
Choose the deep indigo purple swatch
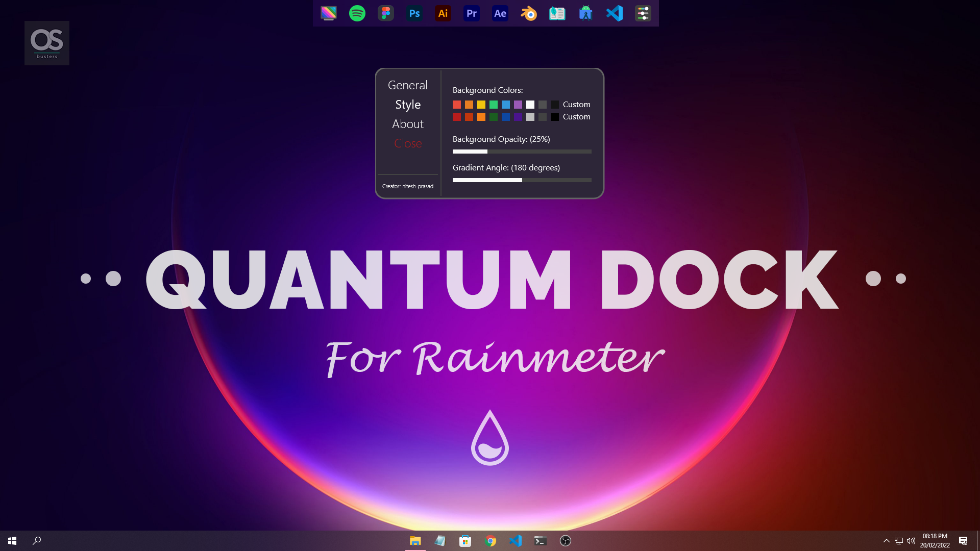518,117
